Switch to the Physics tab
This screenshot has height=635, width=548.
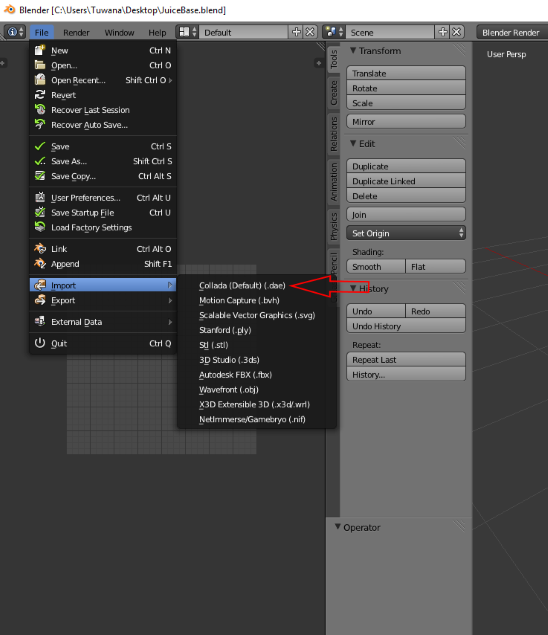click(333, 226)
